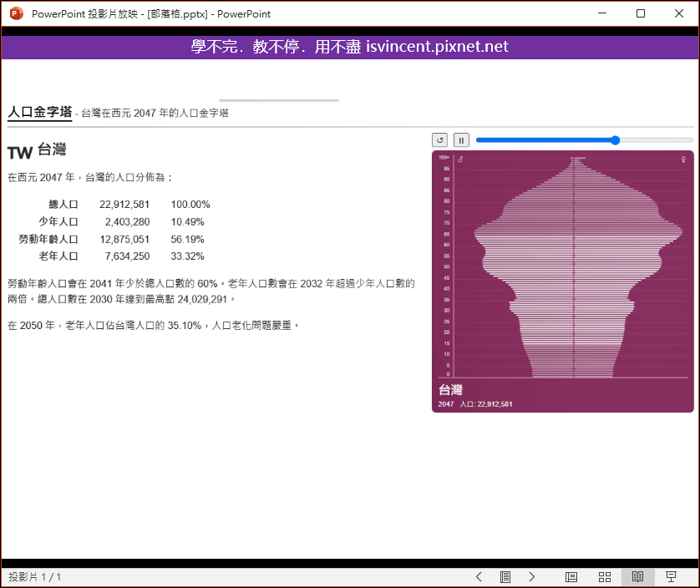This screenshot has width=700, height=588.
Task: Click the 2047 人口 caption under chart
Action: coord(475,404)
